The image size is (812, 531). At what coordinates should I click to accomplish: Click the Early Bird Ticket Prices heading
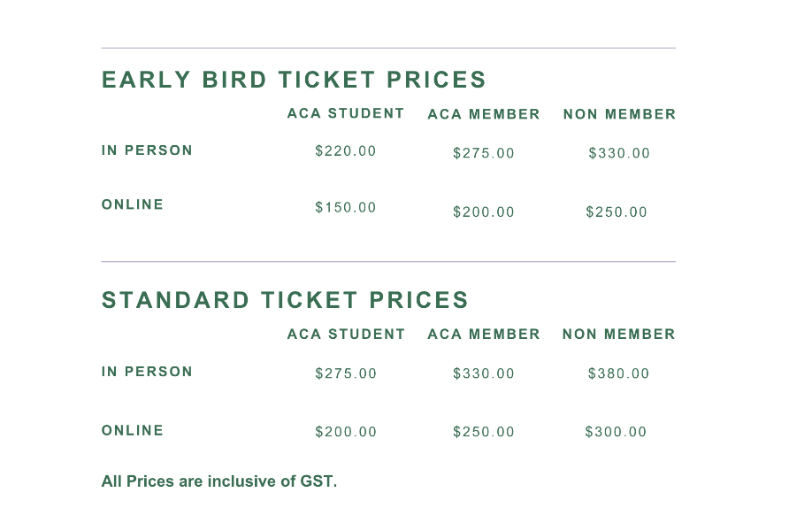click(294, 80)
